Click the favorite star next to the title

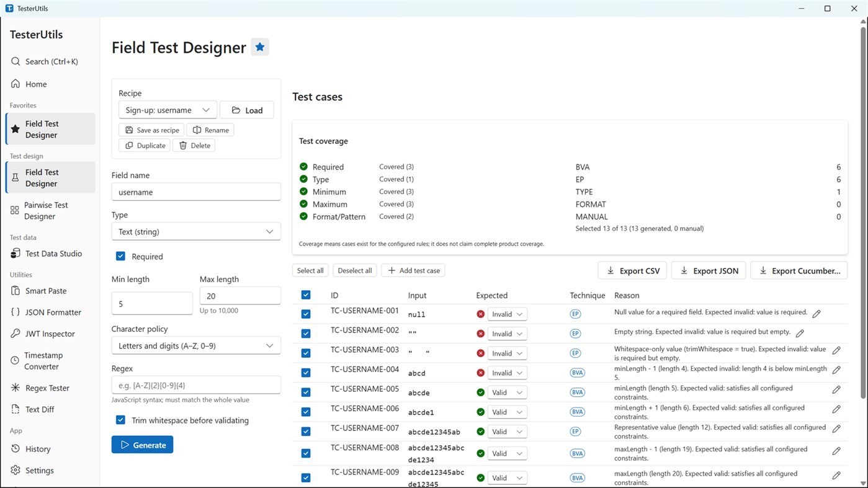[x=260, y=47]
